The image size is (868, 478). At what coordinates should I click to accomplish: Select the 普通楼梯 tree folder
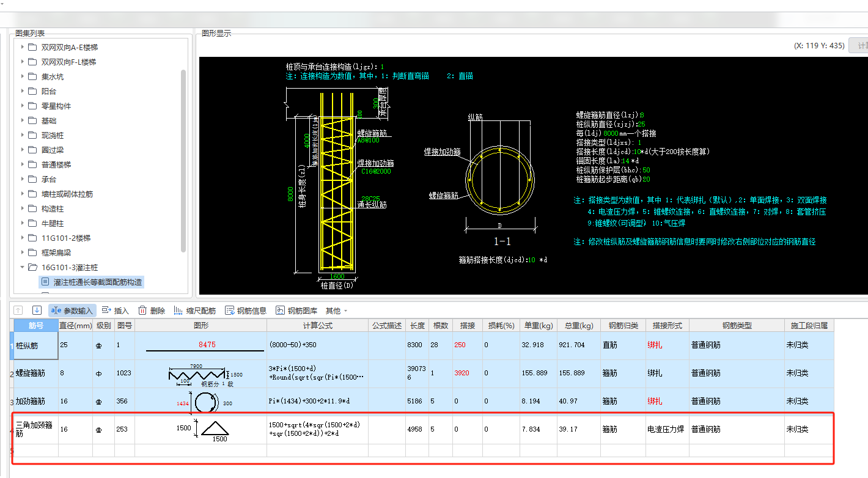[x=56, y=164]
